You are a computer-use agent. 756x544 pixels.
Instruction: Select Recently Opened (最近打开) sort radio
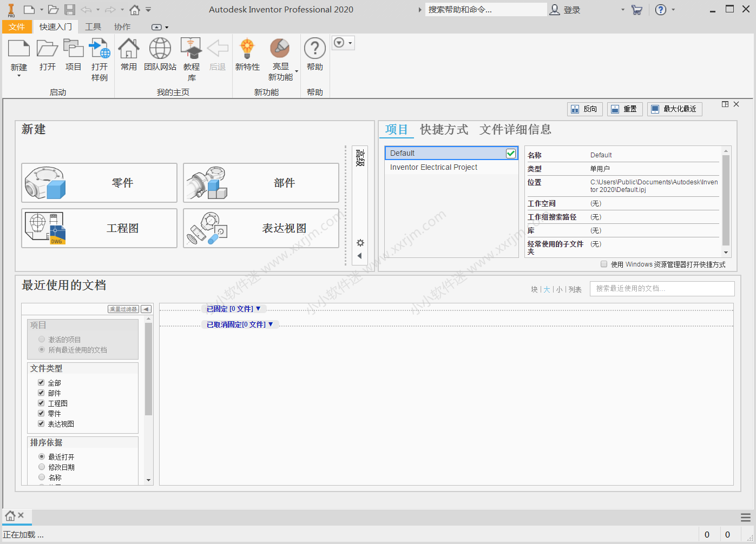tap(42, 456)
